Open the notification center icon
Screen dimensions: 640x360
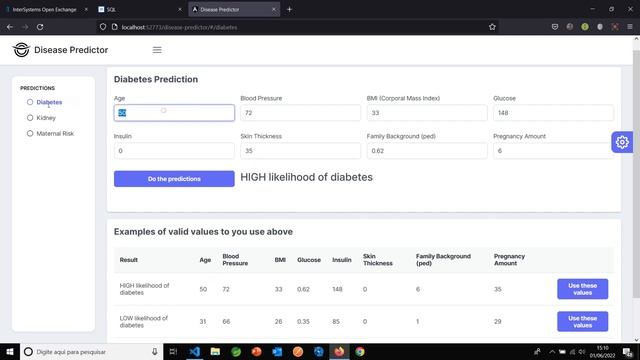[628, 351]
